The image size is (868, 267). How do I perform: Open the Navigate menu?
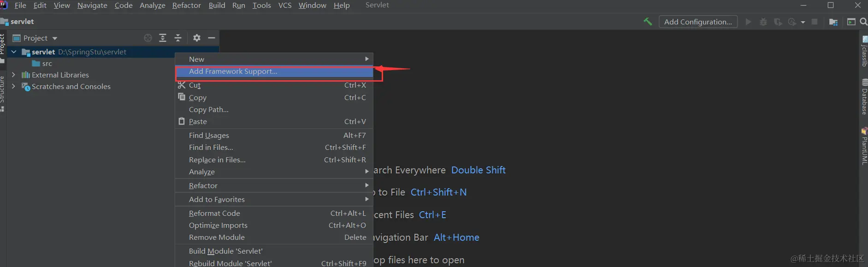[x=92, y=5]
